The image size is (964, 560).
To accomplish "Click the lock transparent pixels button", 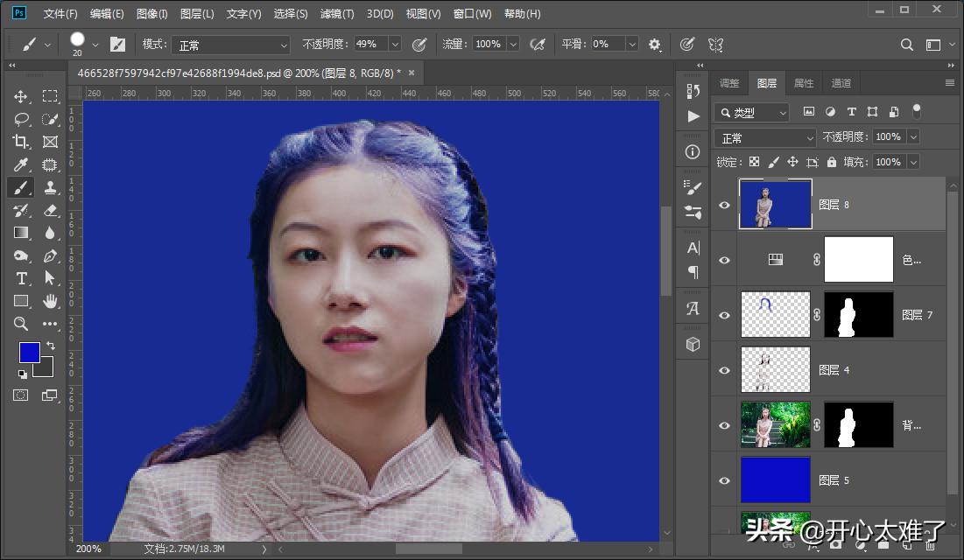I will coord(754,161).
